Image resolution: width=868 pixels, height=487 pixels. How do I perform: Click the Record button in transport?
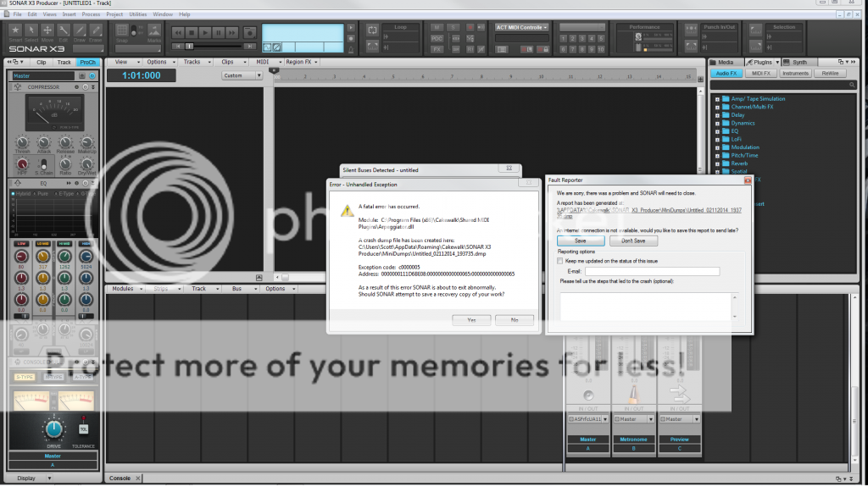tap(249, 33)
